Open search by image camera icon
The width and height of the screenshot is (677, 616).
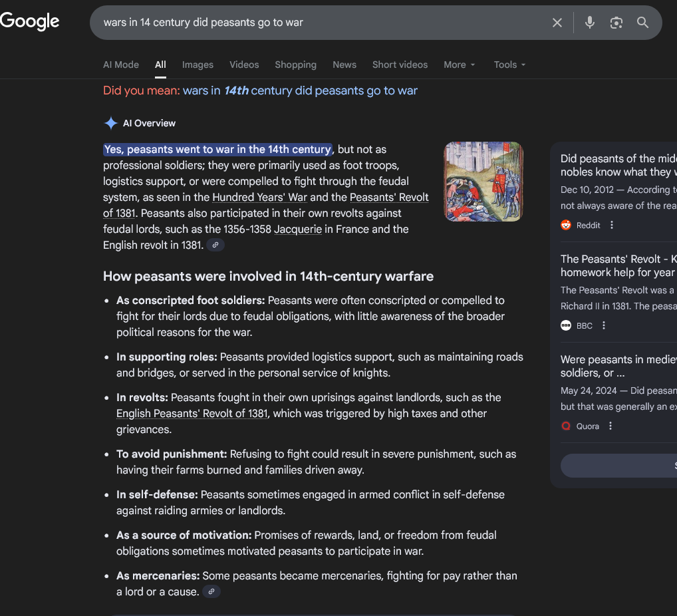pos(616,23)
